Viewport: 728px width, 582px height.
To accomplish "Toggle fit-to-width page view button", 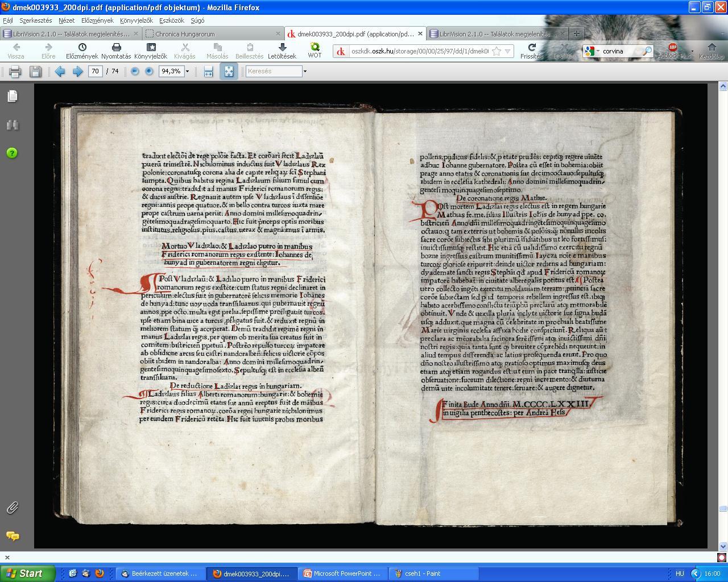I will click(208, 71).
